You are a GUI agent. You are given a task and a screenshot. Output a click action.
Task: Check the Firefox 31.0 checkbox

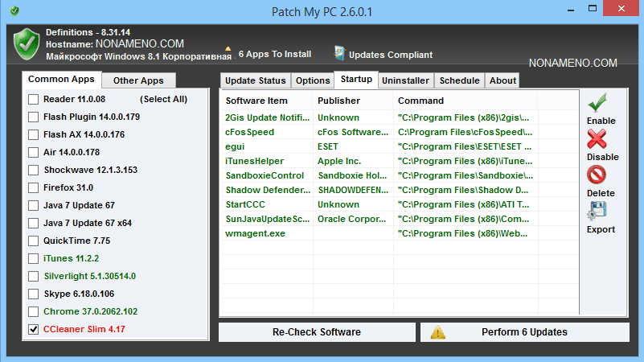(x=33, y=187)
